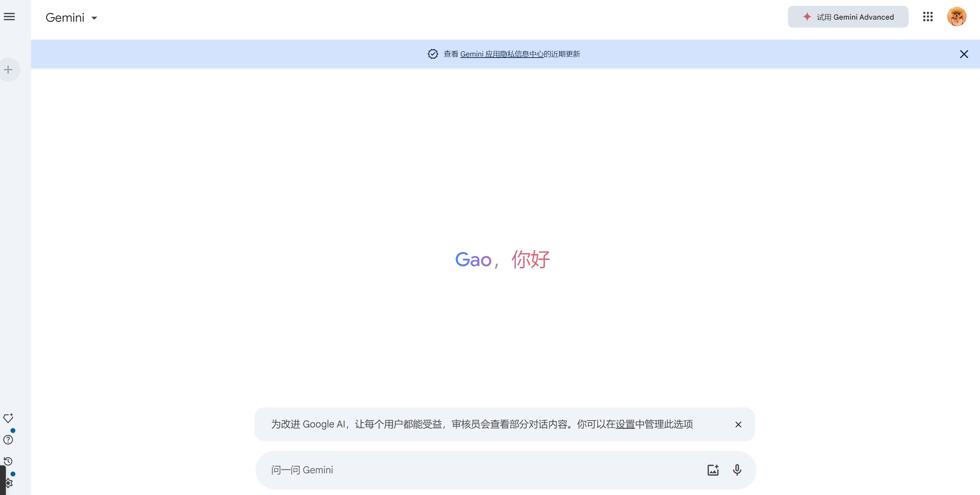This screenshot has width=980, height=495.
Task: Click the verified badge icon in the banner
Action: pos(433,54)
